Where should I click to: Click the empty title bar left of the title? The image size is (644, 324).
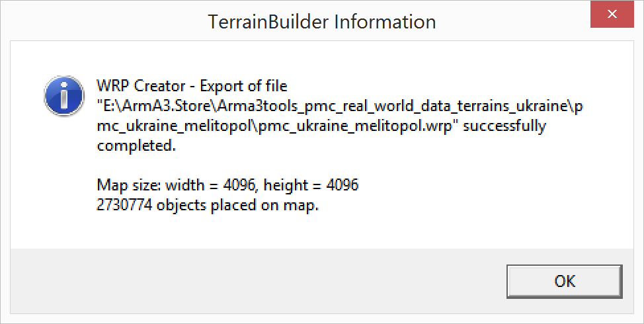[102, 20]
